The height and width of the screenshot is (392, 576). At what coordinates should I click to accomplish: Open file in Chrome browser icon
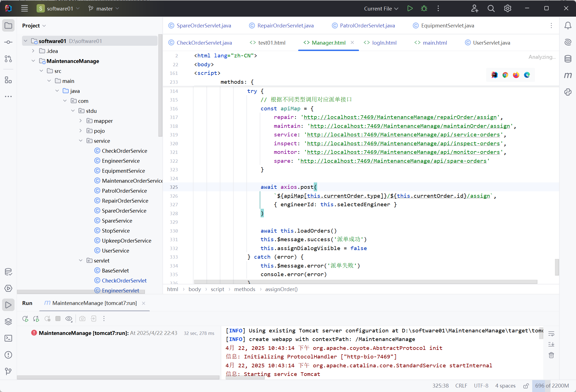(505, 75)
